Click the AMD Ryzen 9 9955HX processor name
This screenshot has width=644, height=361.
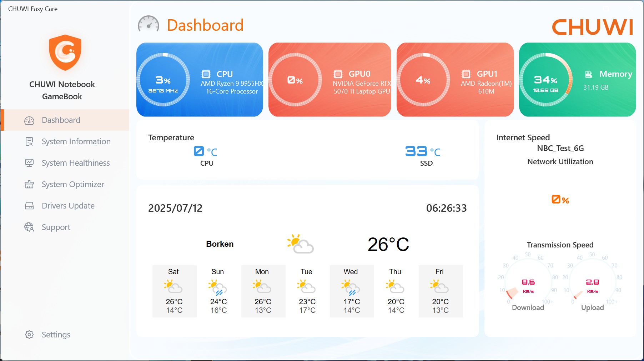pyautogui.click(x=232, y=87)
